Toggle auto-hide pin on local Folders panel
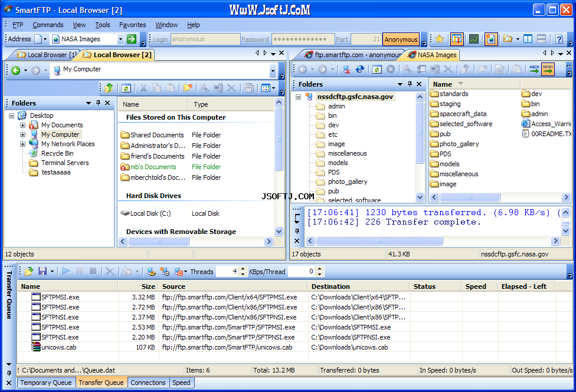 tap(98, 103)
